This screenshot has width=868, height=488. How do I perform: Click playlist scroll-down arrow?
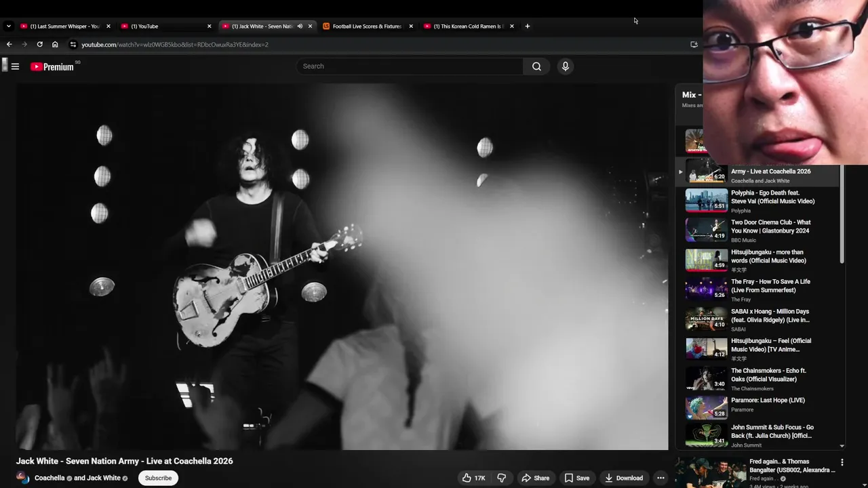[x=842, y=446]
